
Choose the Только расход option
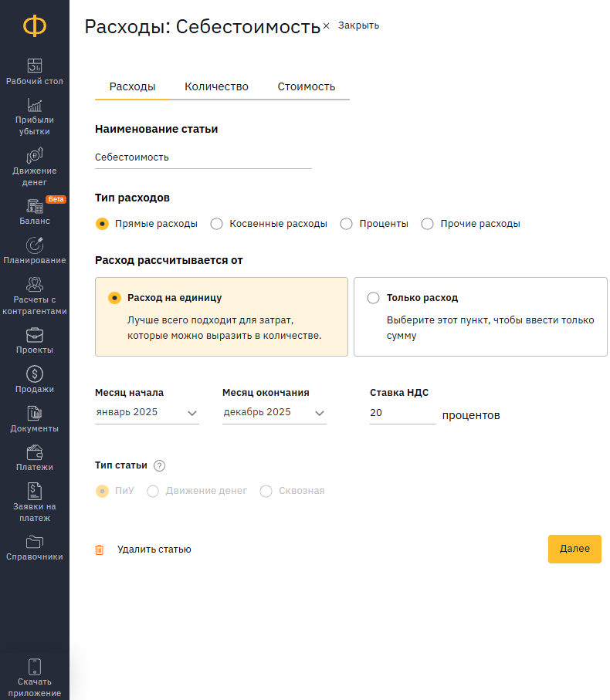point(480,316)
